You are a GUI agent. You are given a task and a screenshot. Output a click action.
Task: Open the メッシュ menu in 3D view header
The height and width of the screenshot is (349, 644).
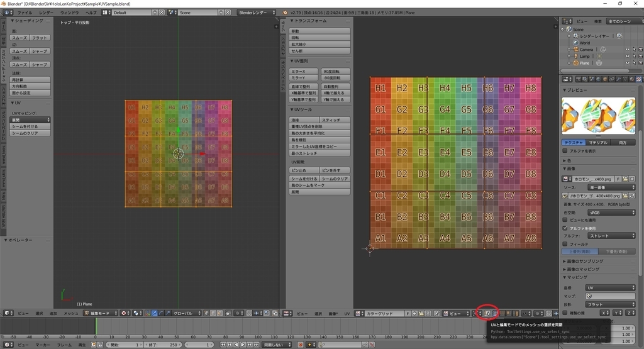click(70, 313)
